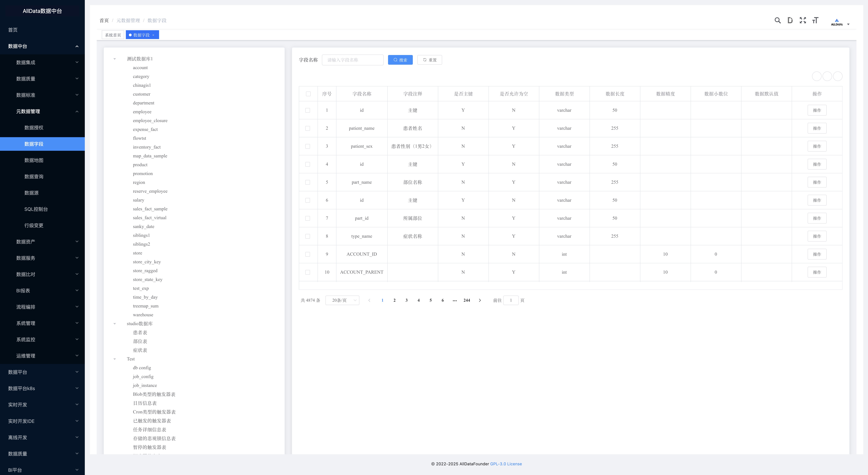Image resolution: width=868 pixels, height=475 pixels.
Task: Expand 数据质量 under 数据中台
Action: pos(42,79)
